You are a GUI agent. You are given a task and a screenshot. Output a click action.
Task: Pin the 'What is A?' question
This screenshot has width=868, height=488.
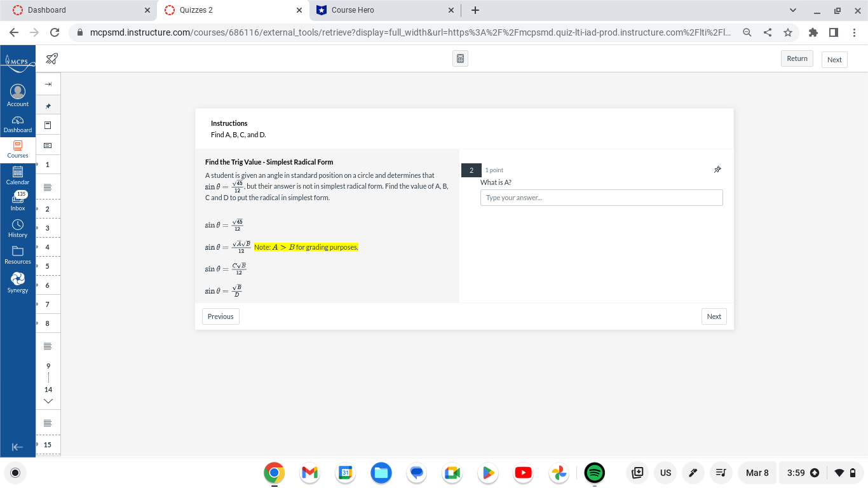[x=717, y=169]
